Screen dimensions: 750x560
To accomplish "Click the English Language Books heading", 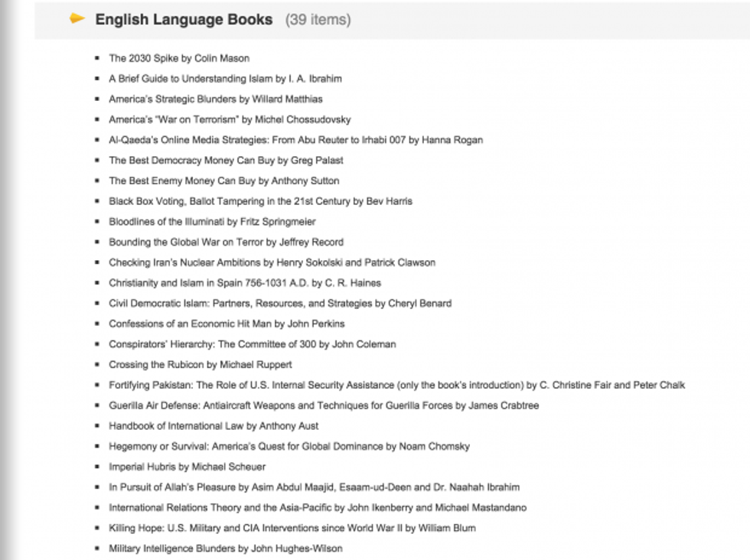I will point(183,20).
